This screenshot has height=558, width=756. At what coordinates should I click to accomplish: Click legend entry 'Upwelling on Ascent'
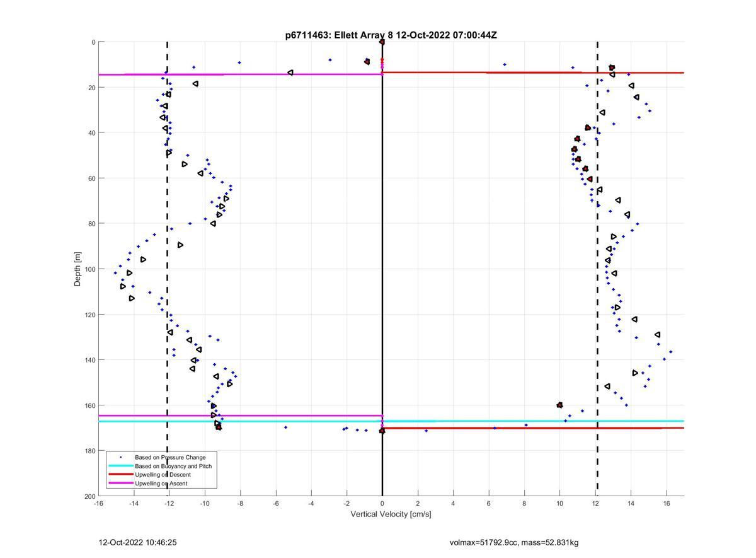(161, 484)
